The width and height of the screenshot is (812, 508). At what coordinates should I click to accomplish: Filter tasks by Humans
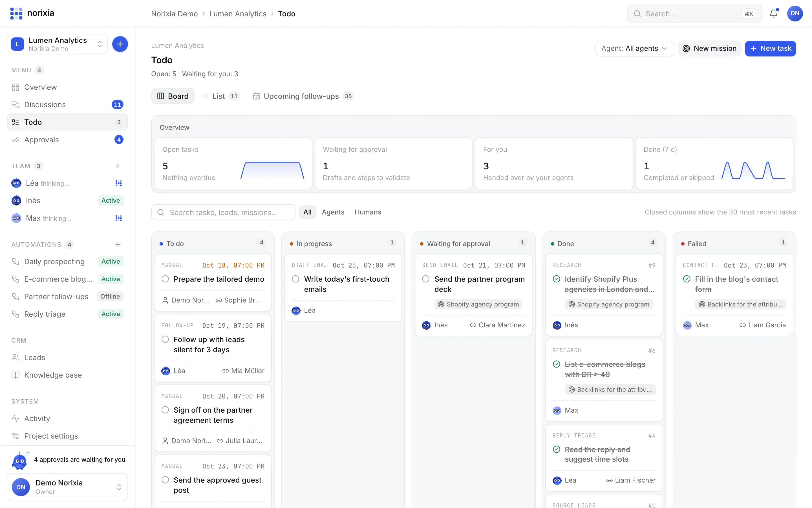coord(368,212)
